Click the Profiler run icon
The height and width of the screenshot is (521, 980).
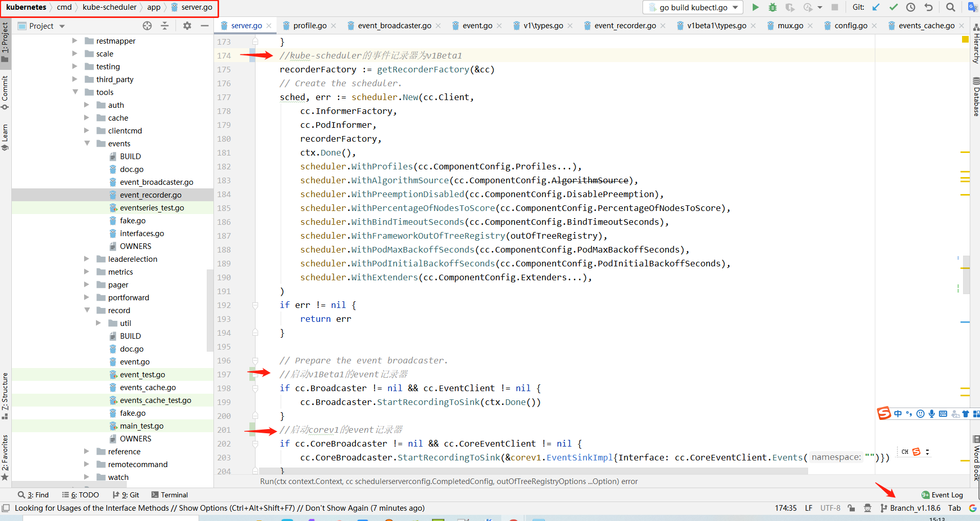(808, 7)
